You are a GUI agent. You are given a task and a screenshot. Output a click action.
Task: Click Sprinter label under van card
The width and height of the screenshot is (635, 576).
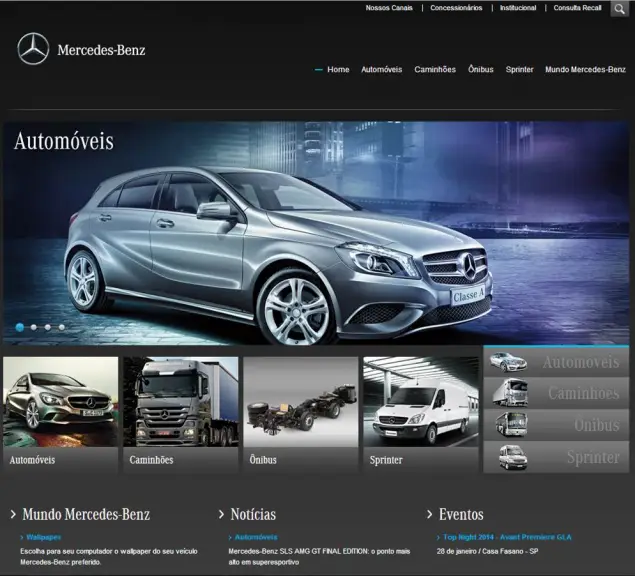[x=386, y=460]
